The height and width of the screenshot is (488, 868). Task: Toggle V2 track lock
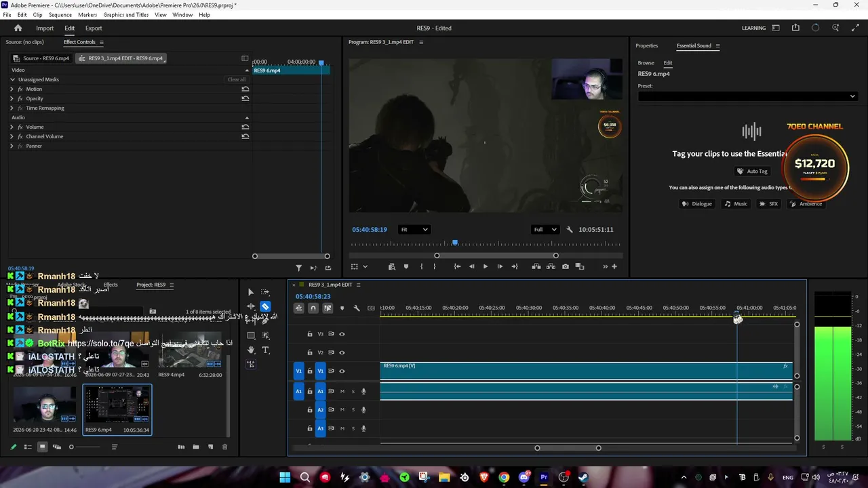[x=310, y=352]
